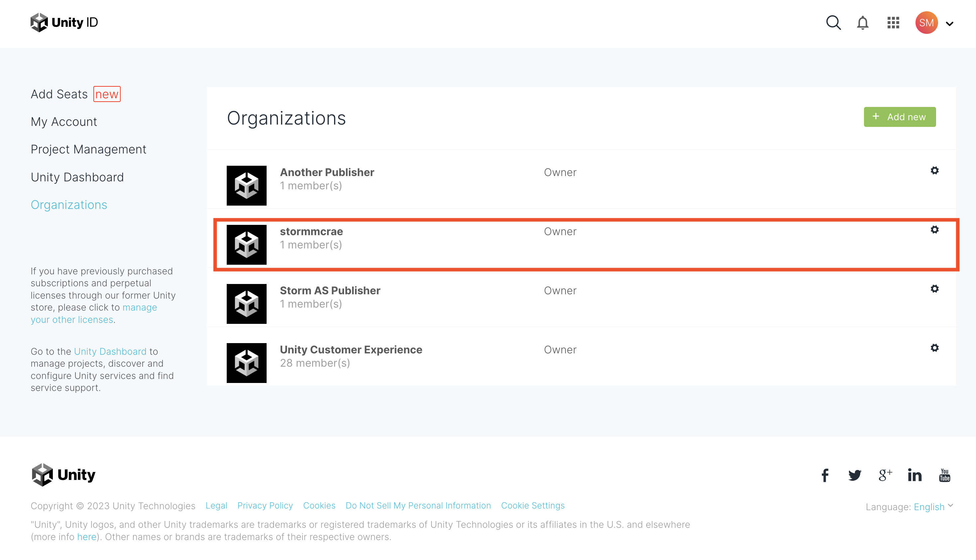This screenshot has height=560, width=976.
Task: Expand the account dropdown arrow
Action: point(949,24)
